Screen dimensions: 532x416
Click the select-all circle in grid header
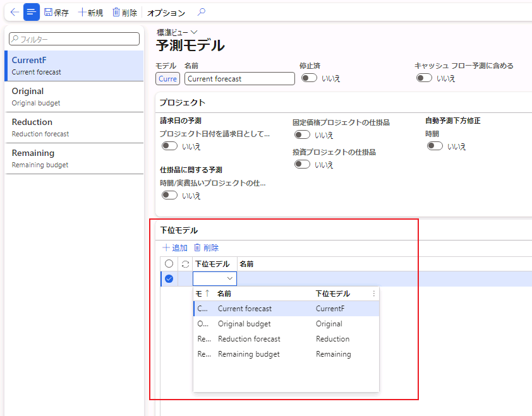coord(169,264)
